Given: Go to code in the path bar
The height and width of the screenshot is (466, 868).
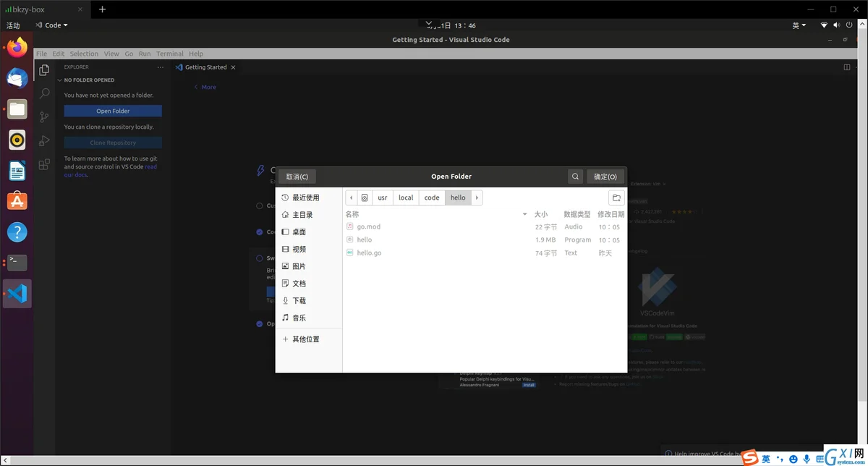Looking at the screenshot, I should pyautogui.click(x=432, y=198).
